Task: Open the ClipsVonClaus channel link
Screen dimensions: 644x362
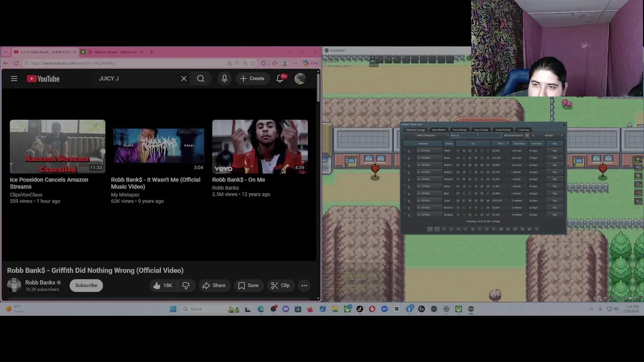Action: pos(26,195)
